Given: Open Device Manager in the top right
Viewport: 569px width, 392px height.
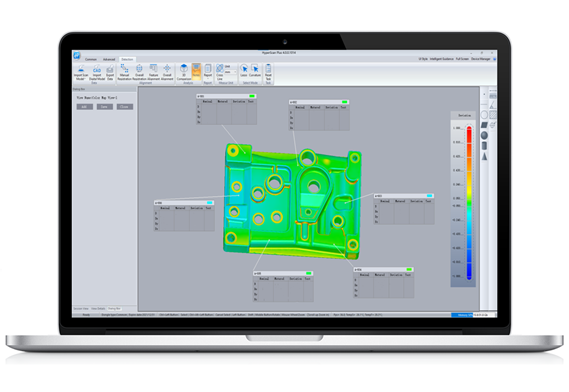Looking at the screenshot, I should pos(481,59).
